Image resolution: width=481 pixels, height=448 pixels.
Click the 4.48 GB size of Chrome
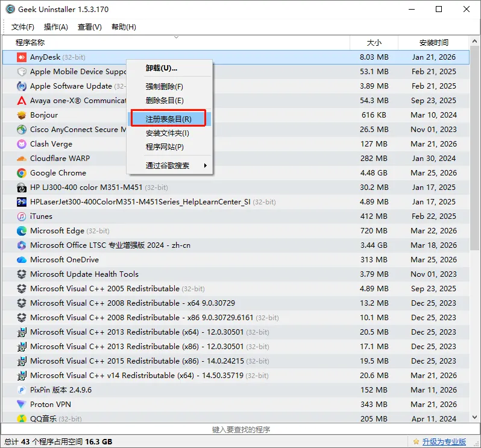(374, 173)
